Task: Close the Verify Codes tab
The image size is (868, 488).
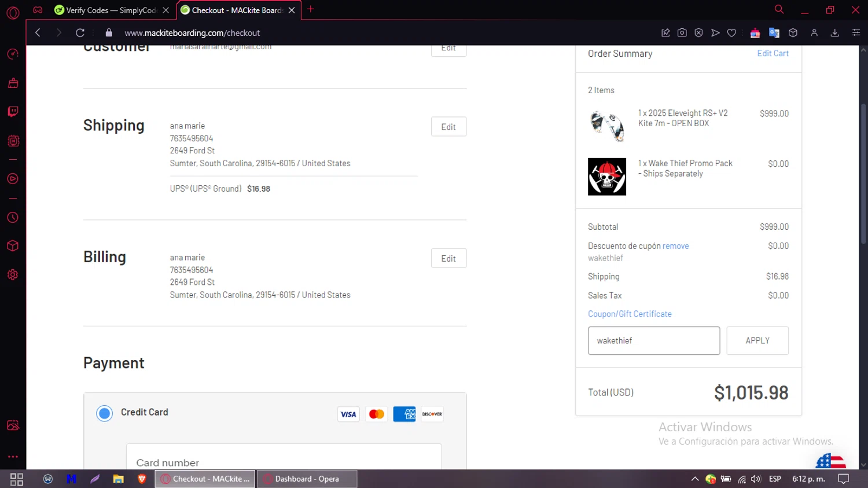Action: [166, 10]
